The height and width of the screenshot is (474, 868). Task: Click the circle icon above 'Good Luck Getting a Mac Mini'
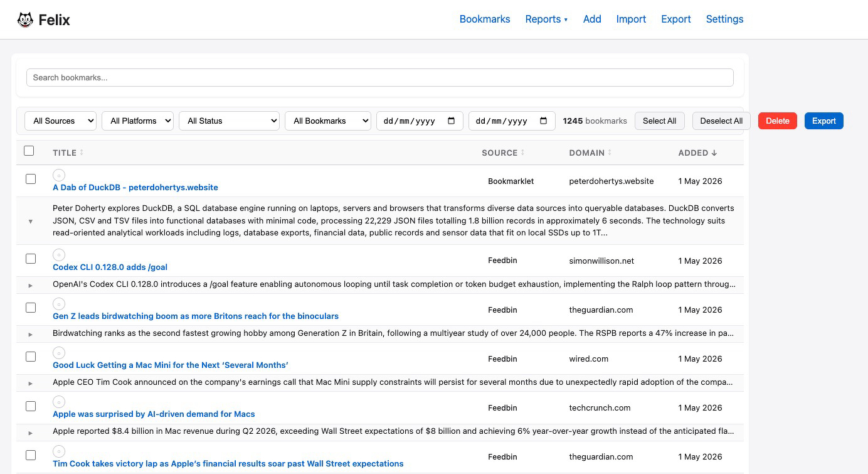click(x=59, y=353)
